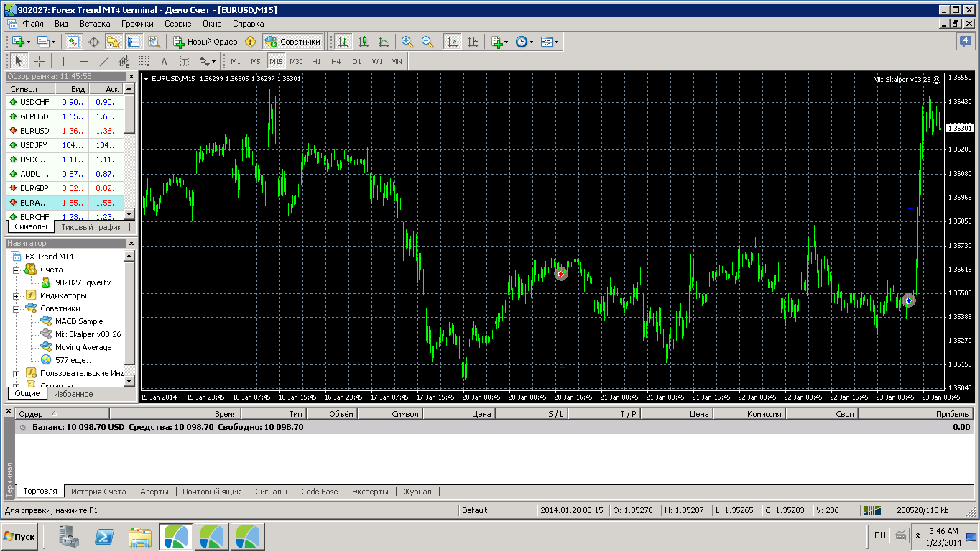
Task: Zoom out on the chart
Action: pyautogui.click(x=427, y=42)
